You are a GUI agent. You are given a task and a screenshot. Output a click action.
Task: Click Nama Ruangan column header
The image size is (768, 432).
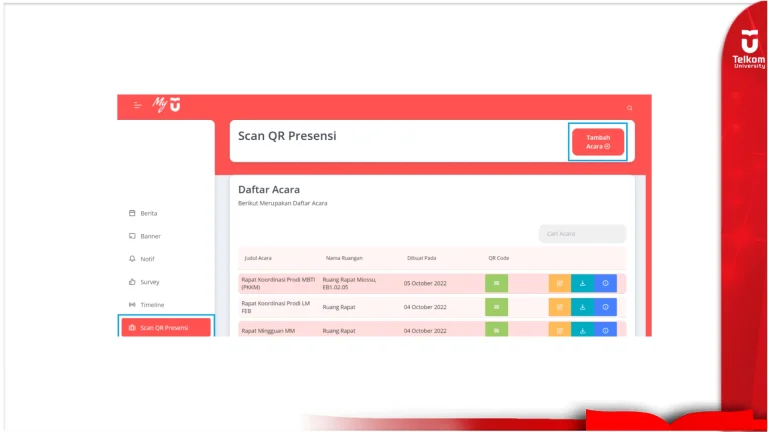[344, 258]
